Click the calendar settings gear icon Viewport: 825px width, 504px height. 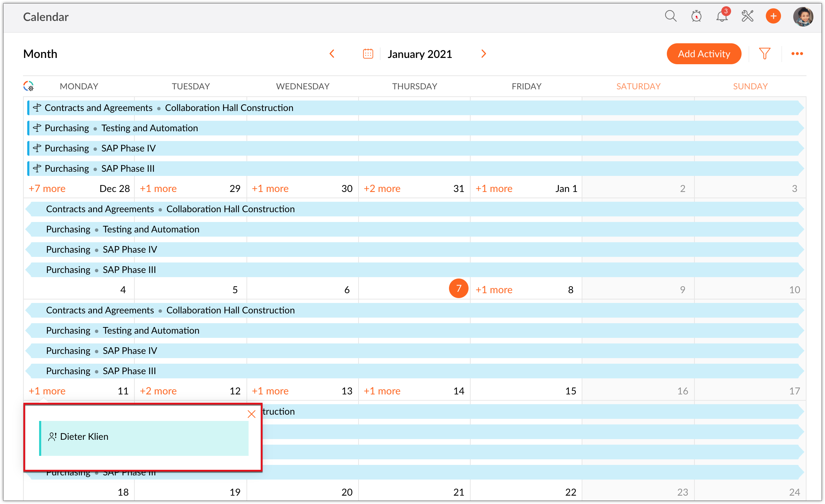pos(29,86)
